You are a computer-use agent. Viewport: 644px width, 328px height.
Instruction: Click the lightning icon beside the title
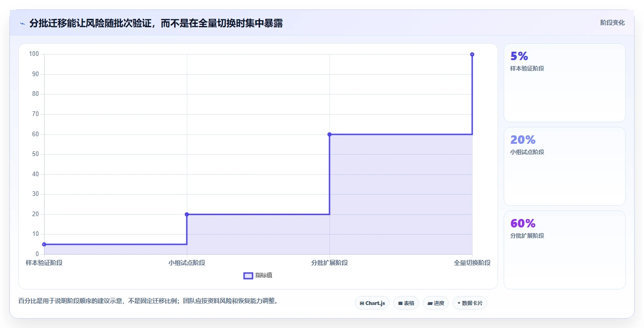23,23
